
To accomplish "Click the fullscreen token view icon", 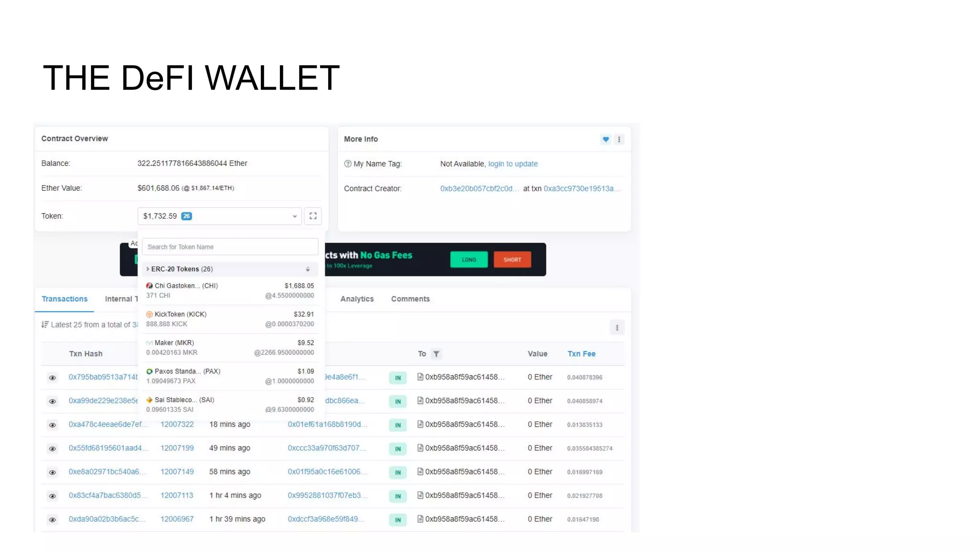I will point(312,216).
